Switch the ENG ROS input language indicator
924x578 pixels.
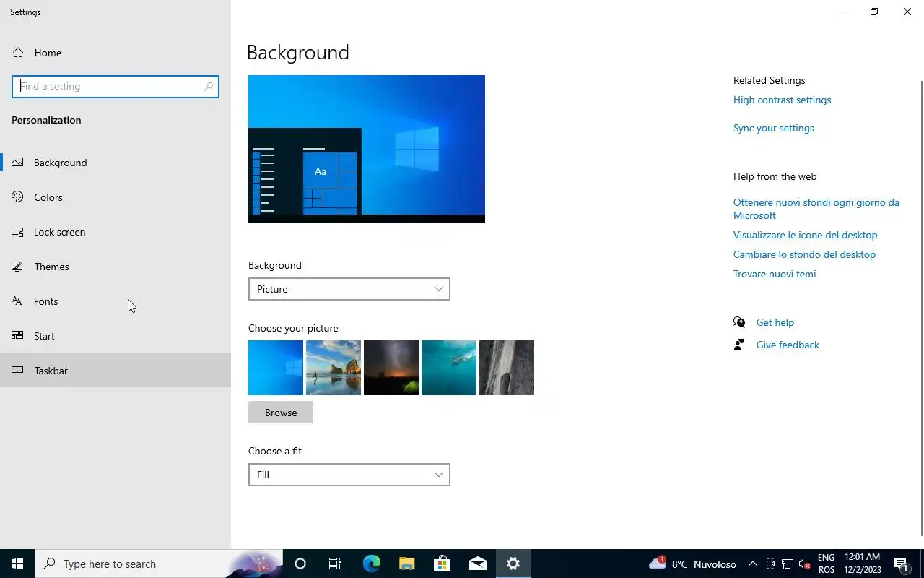pos(827,564)
